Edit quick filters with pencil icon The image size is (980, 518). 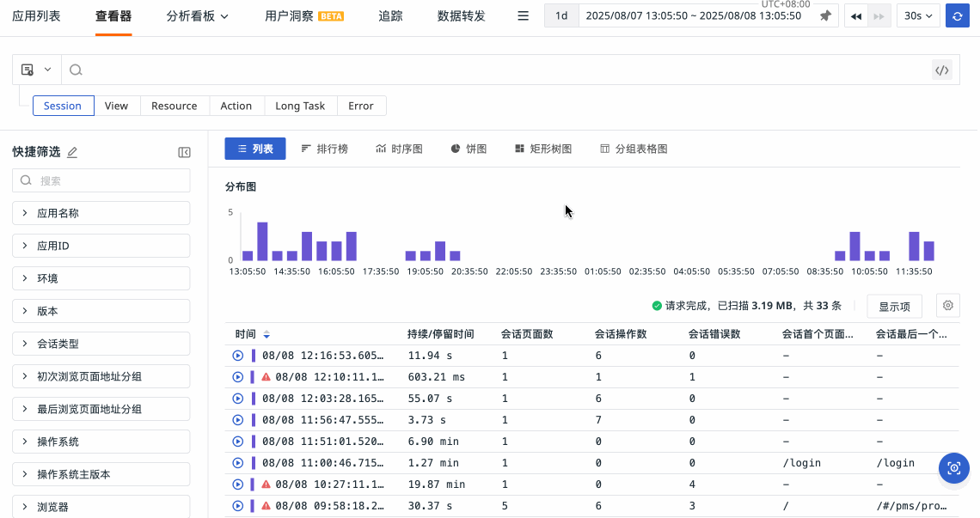[x=72, y=152]
